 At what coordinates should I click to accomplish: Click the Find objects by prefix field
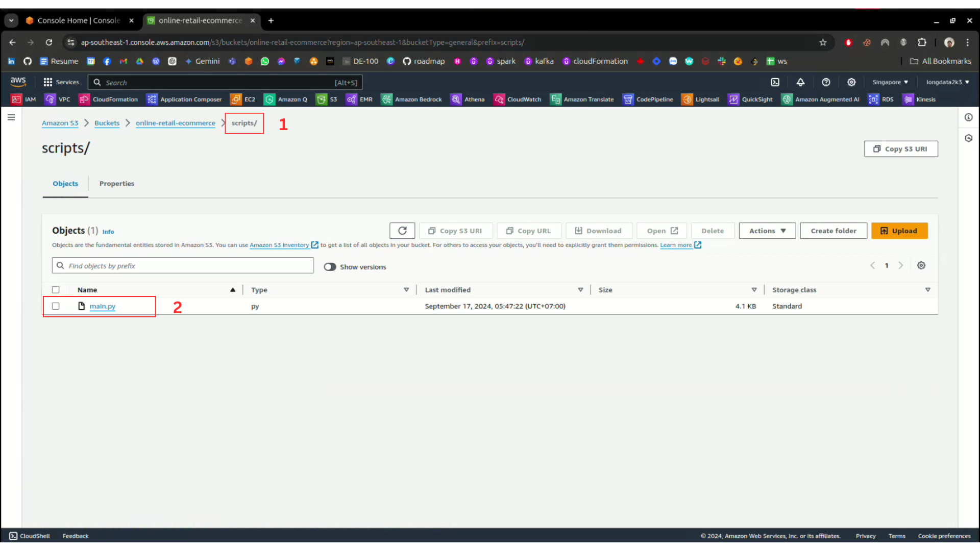(x=183, y=266)
